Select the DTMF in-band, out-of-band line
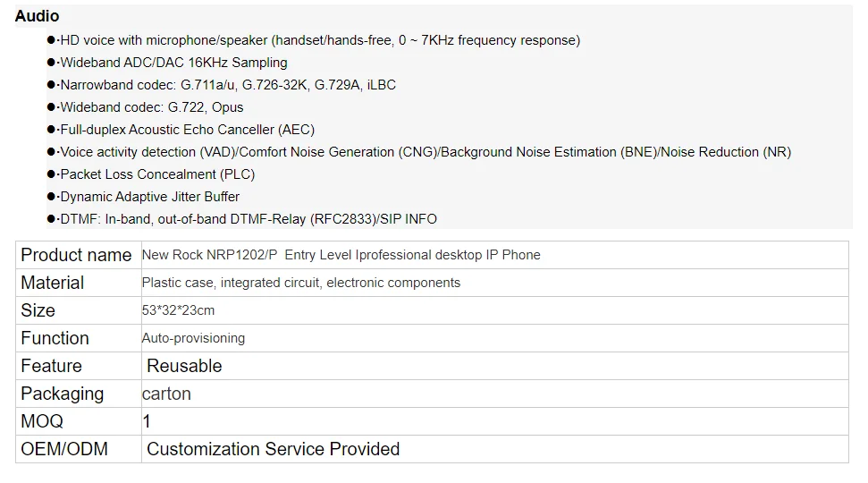The image size is (868, 483). coord(248,219)
